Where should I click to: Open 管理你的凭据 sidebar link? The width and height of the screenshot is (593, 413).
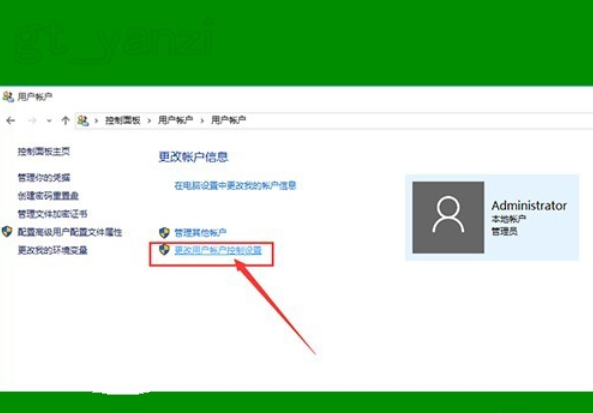pos(44,177)
